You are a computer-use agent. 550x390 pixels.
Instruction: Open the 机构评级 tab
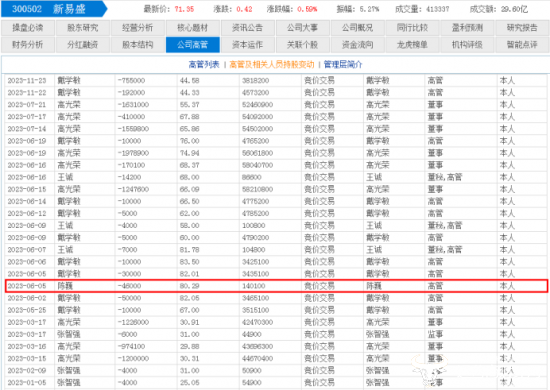click(x=468, y=45)
